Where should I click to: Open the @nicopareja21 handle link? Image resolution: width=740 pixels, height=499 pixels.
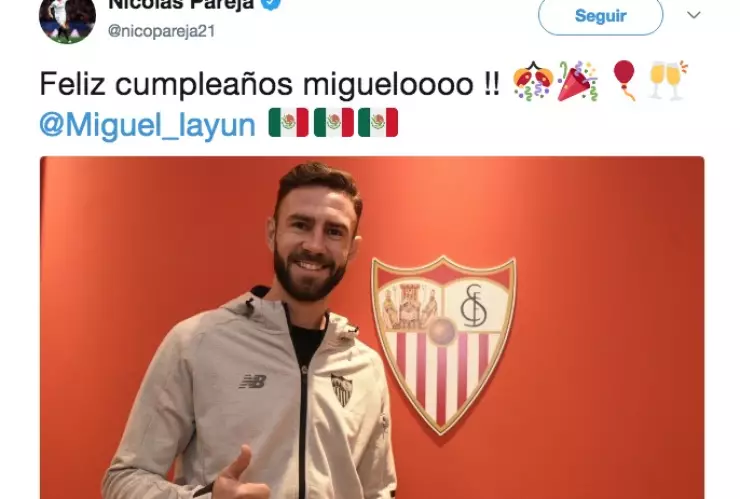(161, 31)
